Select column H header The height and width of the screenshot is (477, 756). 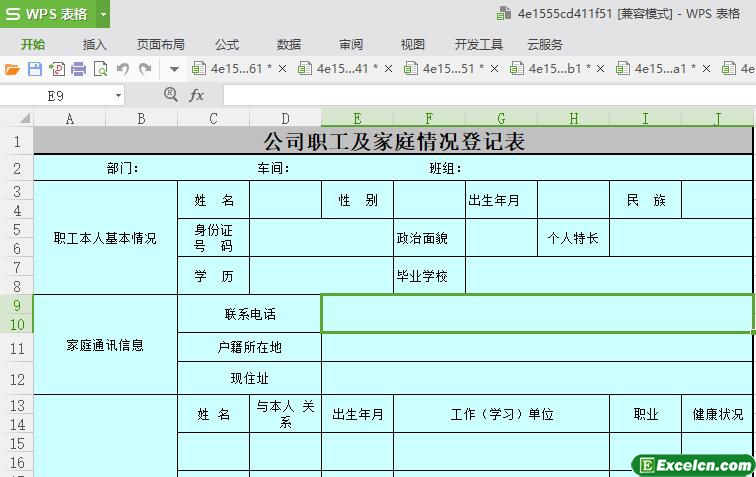coord(573,118)
